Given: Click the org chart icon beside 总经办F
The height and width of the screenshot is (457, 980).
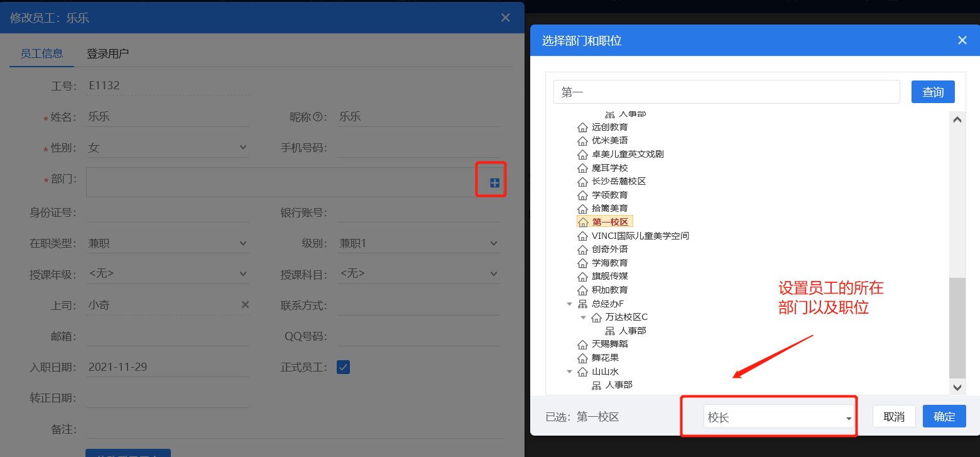Looking at the screenshot, I should pyautogui.click(x=582, y=304).
